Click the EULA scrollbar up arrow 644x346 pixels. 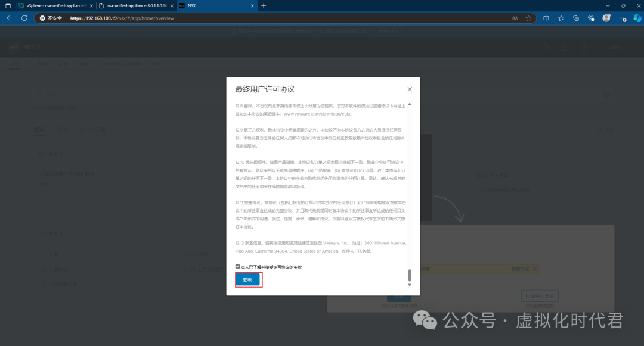pyautogui.click(x=410, y=105)
